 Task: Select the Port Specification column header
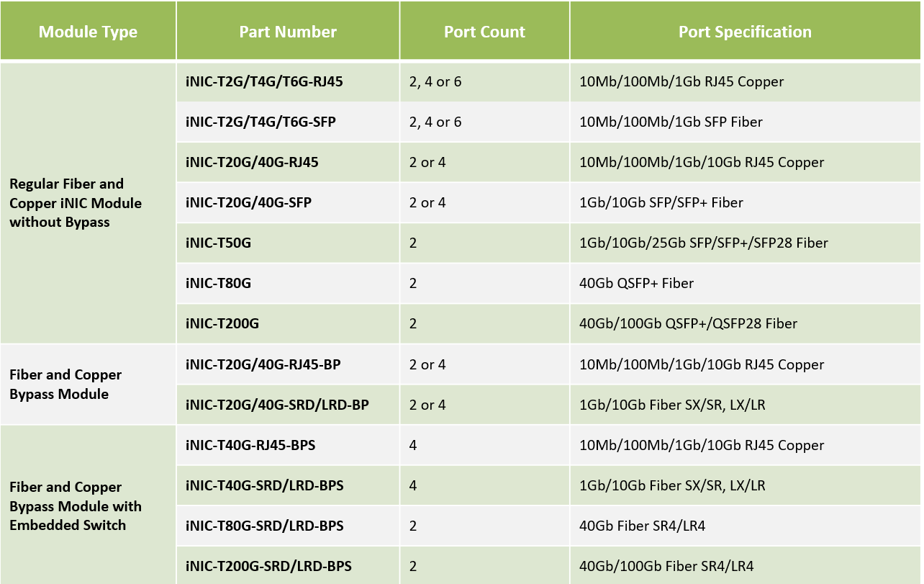click(x=745, y=32)
